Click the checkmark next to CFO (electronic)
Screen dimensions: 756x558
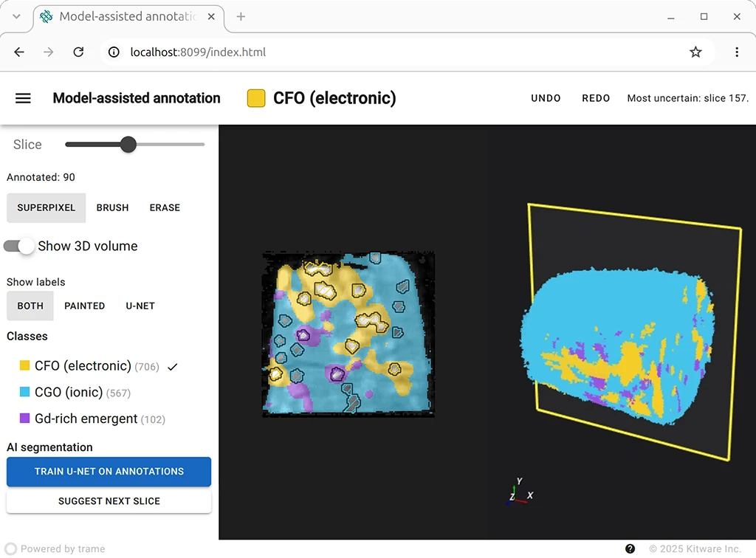coord(173,367)
